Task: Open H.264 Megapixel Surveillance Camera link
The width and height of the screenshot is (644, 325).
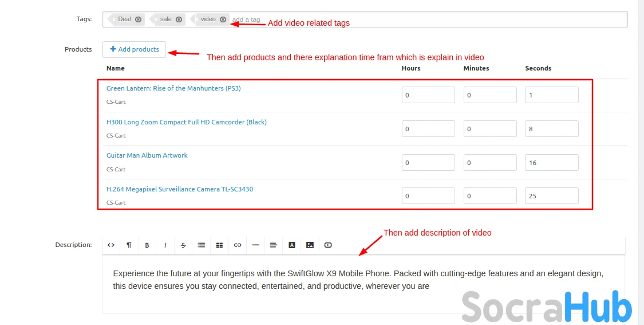Action: click(x=180, y=189)
